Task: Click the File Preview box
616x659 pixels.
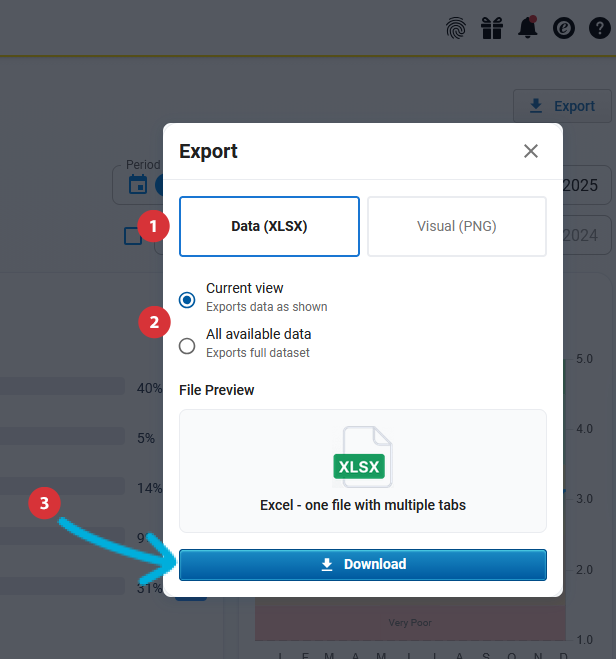Action: point(362,470)
